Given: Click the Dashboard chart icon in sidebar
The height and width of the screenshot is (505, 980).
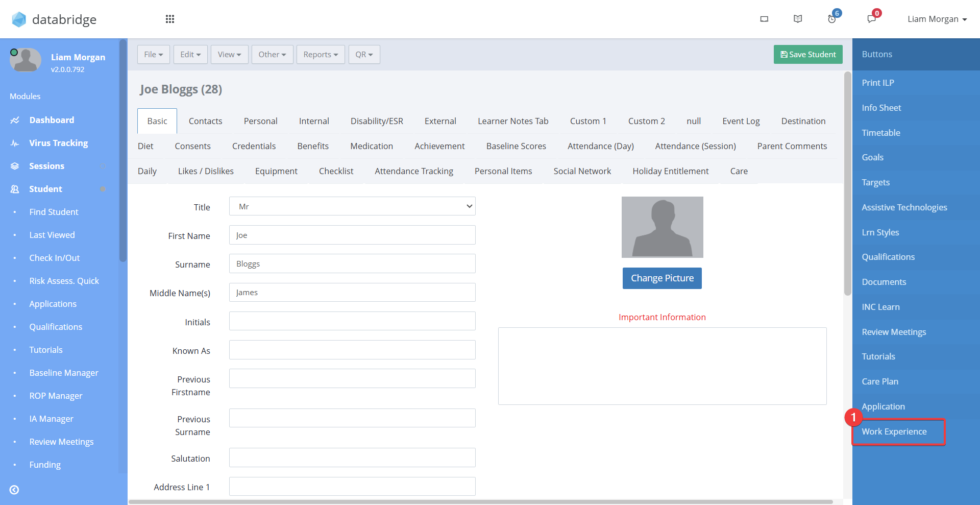Looking at the screenshot, I should (x=15, y=120).
